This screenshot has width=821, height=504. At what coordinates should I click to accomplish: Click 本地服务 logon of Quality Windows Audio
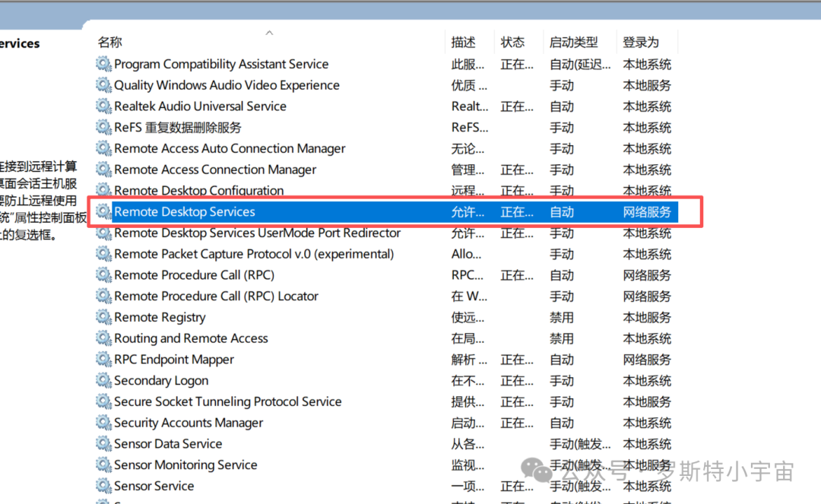pos(647,85)
